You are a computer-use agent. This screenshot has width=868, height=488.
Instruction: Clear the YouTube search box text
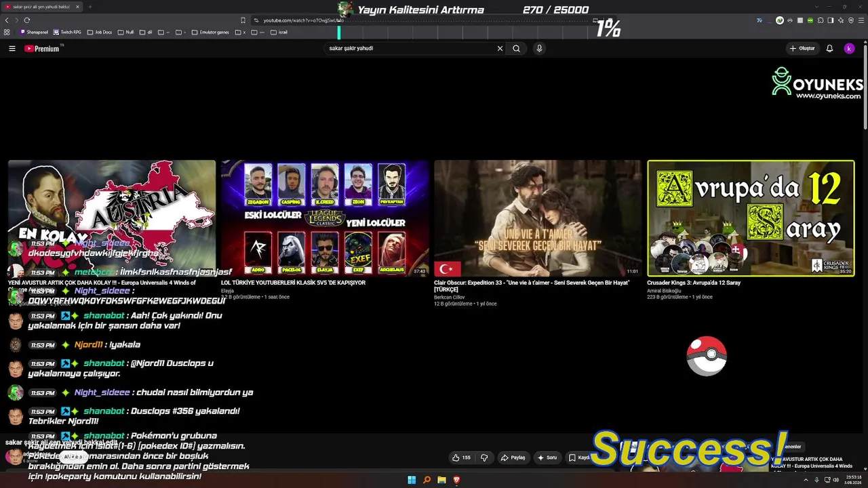pyautogui.click(x=500, y=49)
